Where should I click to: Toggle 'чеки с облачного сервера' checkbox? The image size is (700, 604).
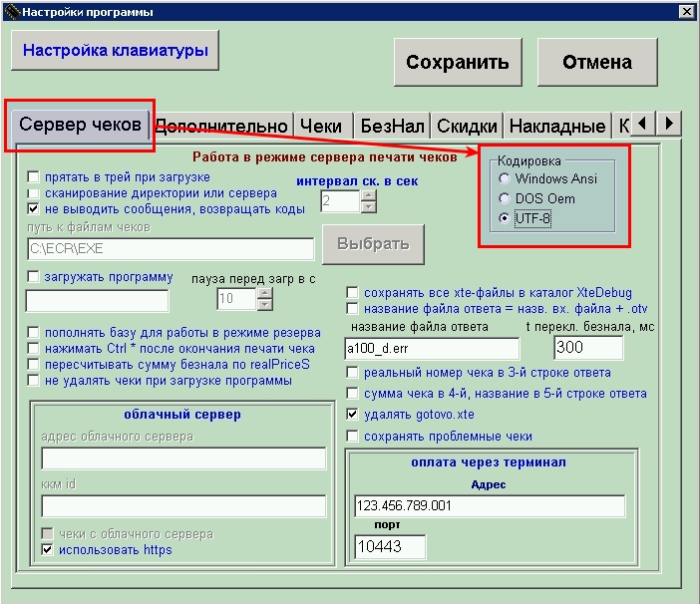[47, 533]
